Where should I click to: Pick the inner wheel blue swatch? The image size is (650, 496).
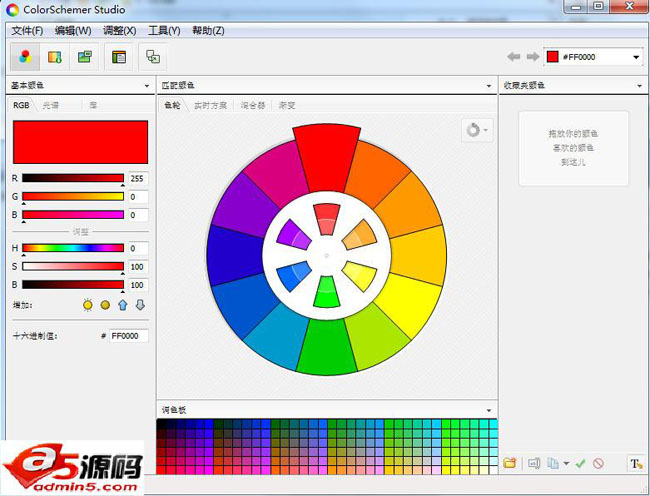pos(294,276)
